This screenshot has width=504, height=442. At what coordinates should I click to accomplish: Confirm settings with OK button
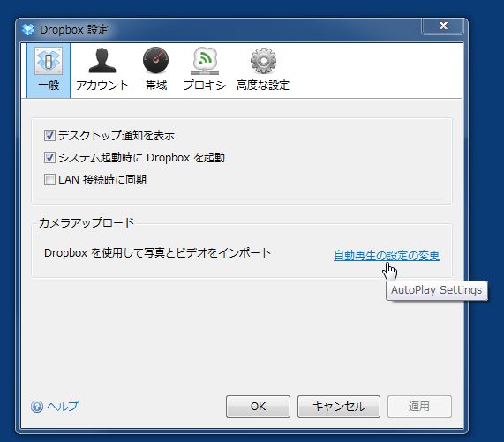(x=258, y=407)
